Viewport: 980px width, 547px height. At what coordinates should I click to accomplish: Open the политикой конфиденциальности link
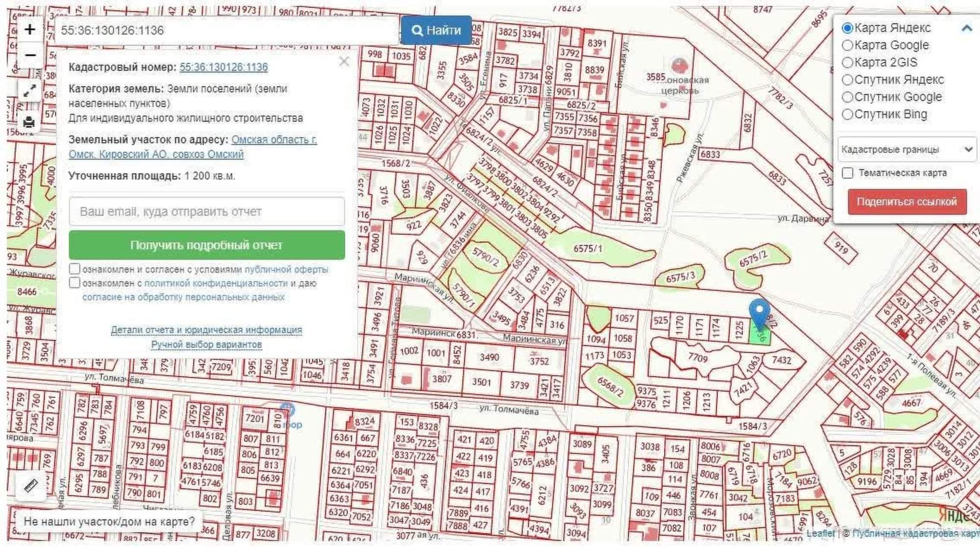point(216,283)
